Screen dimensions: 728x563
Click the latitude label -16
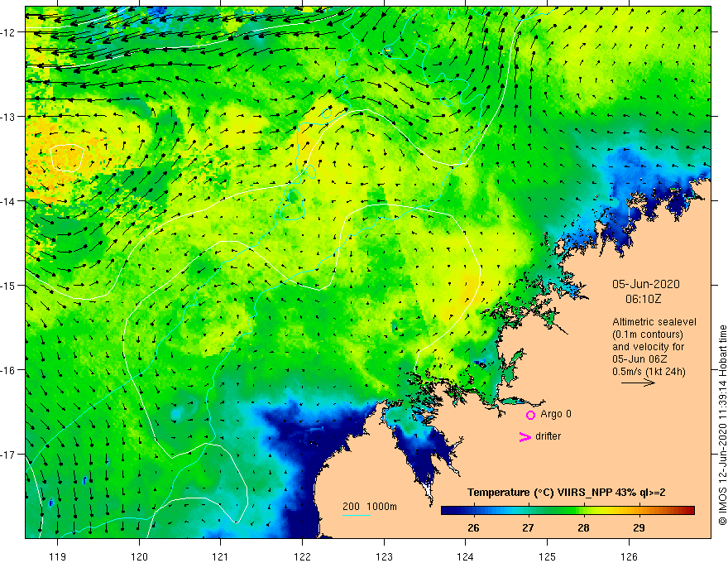click(9, 370)
